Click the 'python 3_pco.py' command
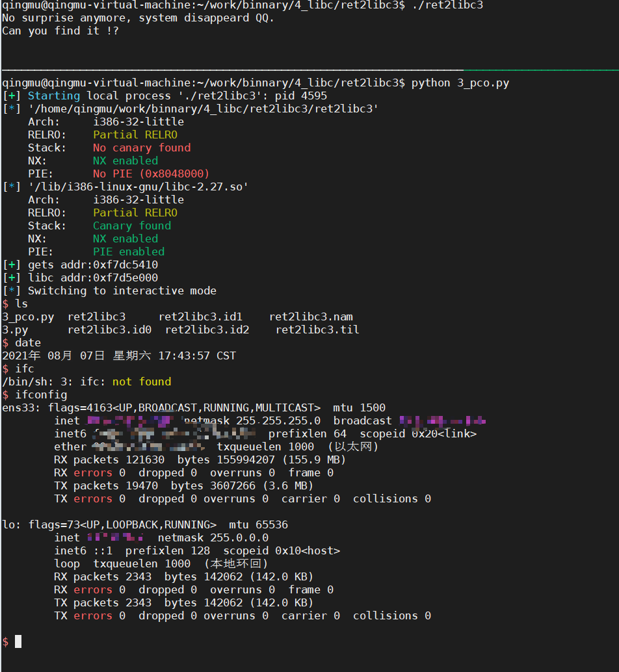Viewport: 619px width, 672px height. [x=460, y=83]
